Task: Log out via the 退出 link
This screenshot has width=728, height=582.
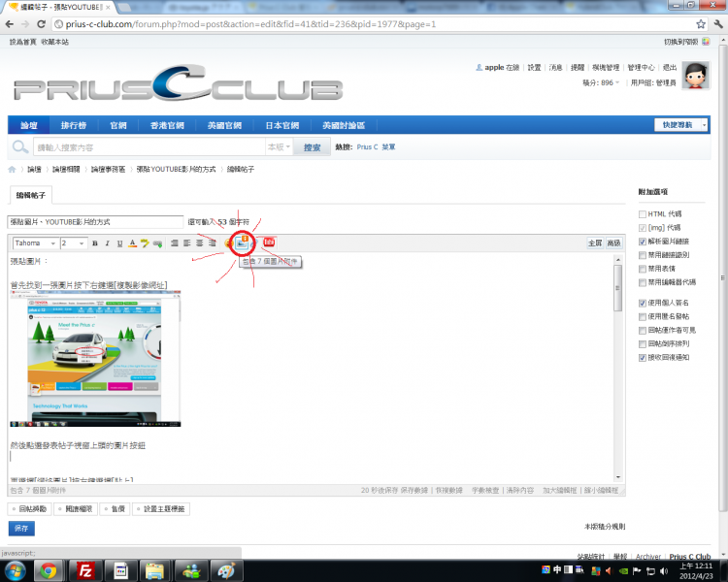Action: click(x=670, y=68)
